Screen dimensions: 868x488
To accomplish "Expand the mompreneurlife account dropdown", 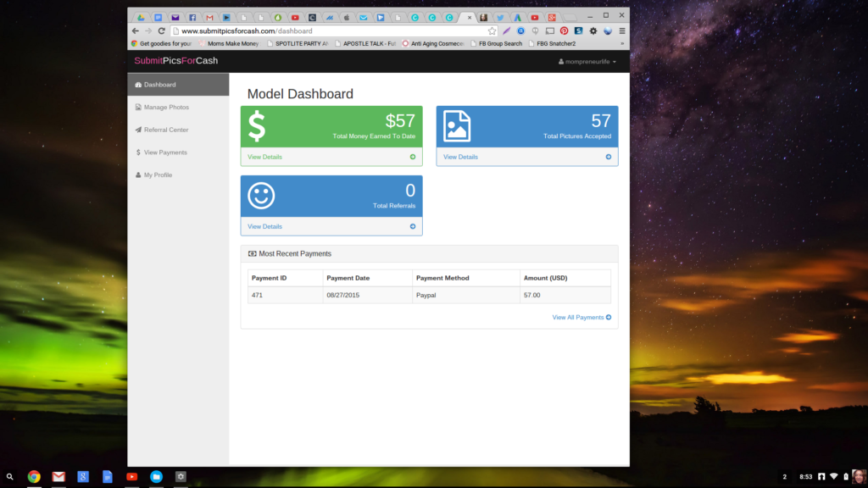I will coord(587,61).
